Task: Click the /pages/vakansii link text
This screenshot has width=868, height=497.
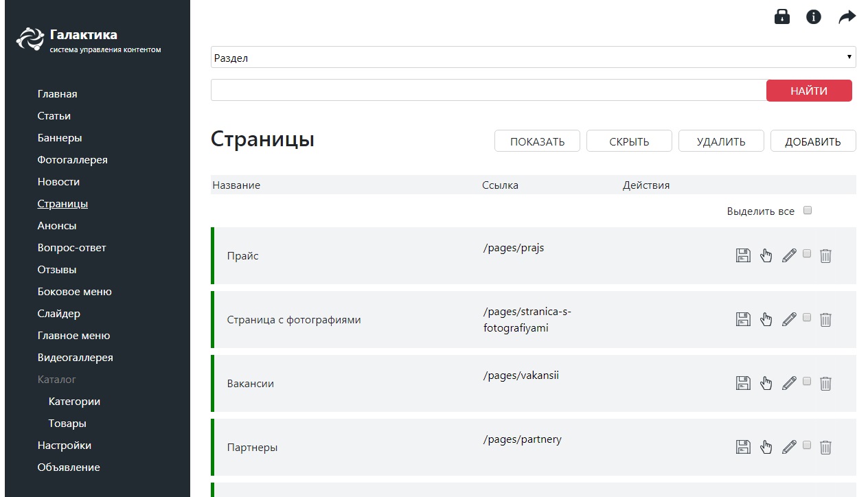Action: click(521, 375)
